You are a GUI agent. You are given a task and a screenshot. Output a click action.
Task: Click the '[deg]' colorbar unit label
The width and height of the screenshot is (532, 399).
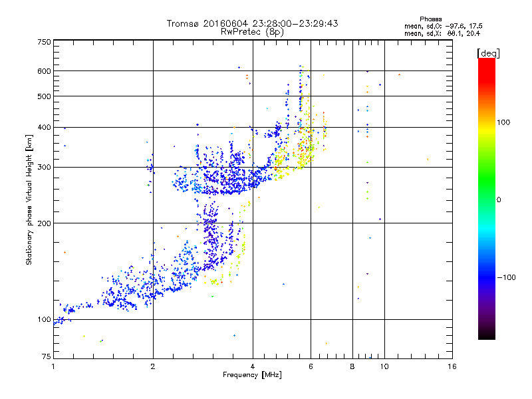[x=488, y=53]
